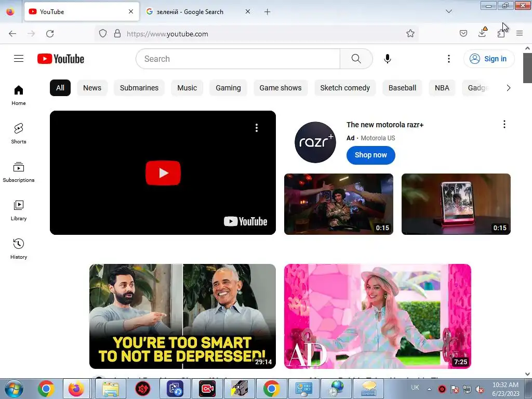Click the page vertical scrollbar thumb
Screen dimensions: 532x399
click(527, 68)
